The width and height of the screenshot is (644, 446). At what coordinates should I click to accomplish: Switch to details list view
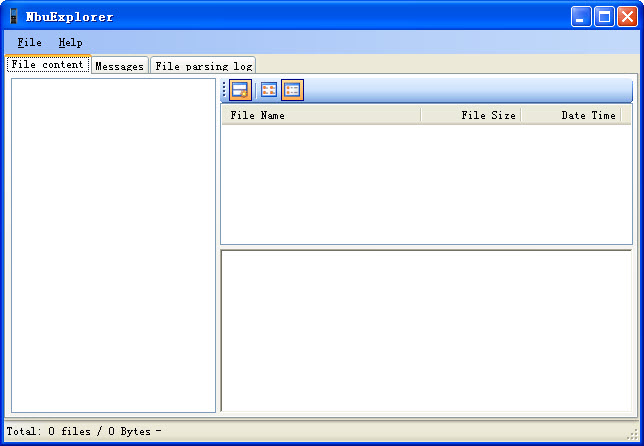click(x=292, y=90)
